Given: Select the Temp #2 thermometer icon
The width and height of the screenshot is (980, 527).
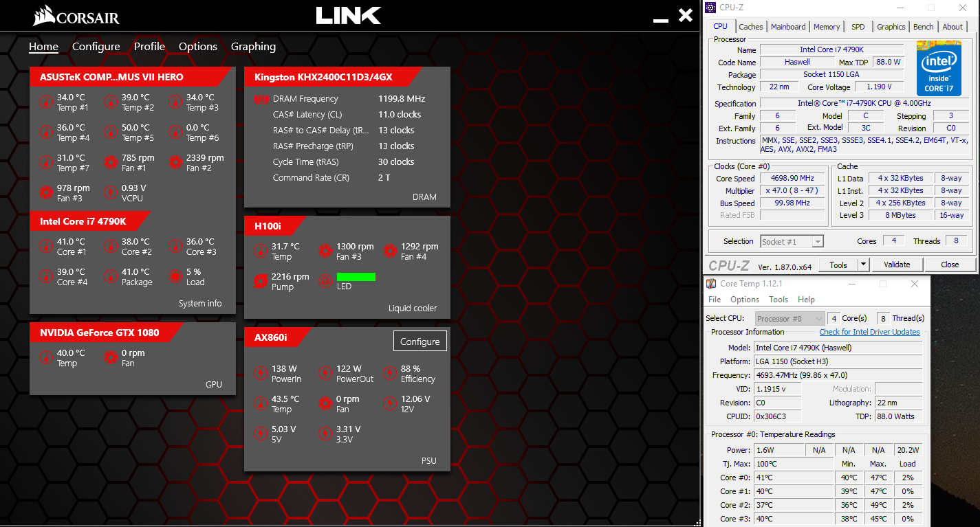Looking at the screenshot, I should tap(111, 102).
